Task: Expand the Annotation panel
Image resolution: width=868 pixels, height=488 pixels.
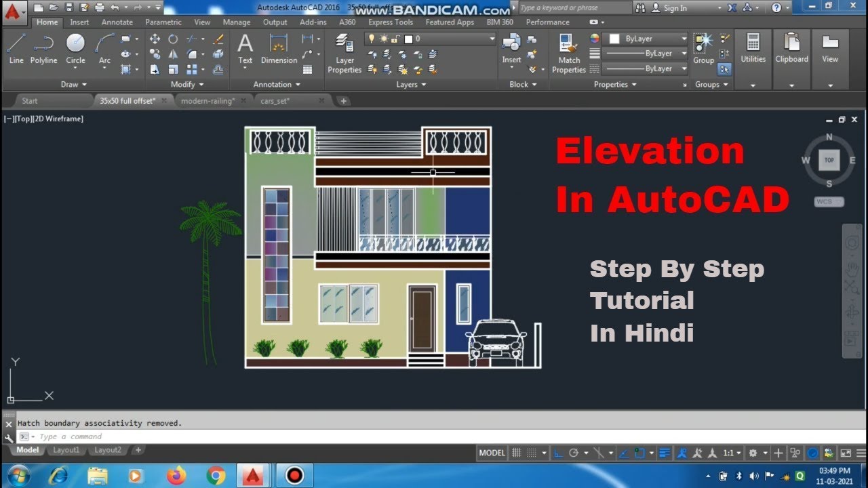Action: [277, 85]
